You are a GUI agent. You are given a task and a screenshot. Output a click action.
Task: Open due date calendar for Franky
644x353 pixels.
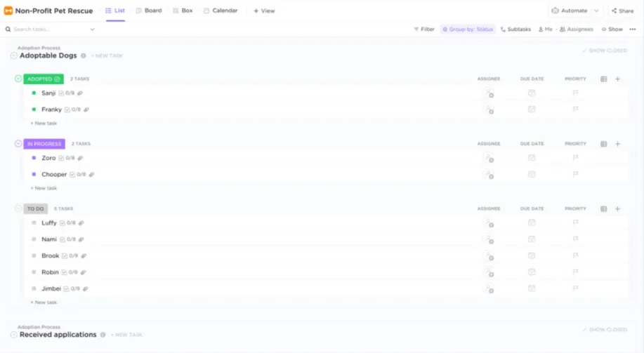click(x=532, y=109)
